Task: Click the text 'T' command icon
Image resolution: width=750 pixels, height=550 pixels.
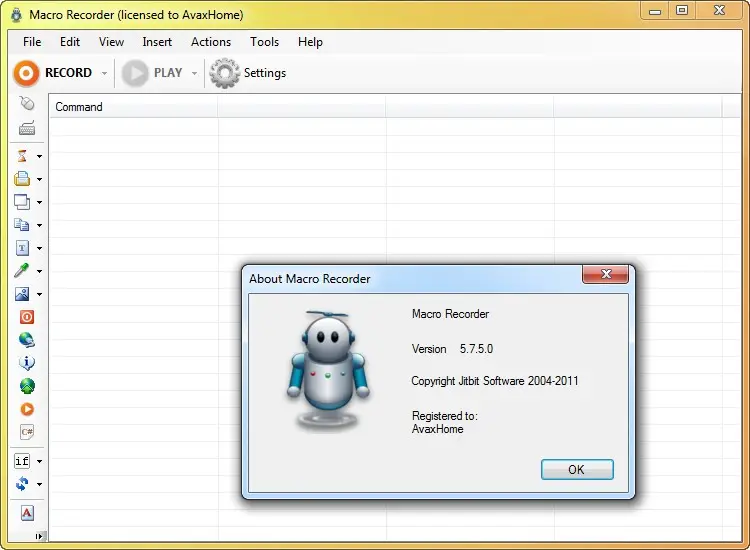Action: [x=22, y=248]
